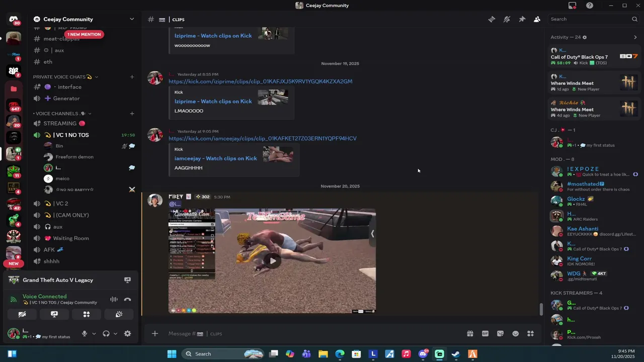Open the Threads icon in channel header
Screen dimensions: 644x362
492,19
